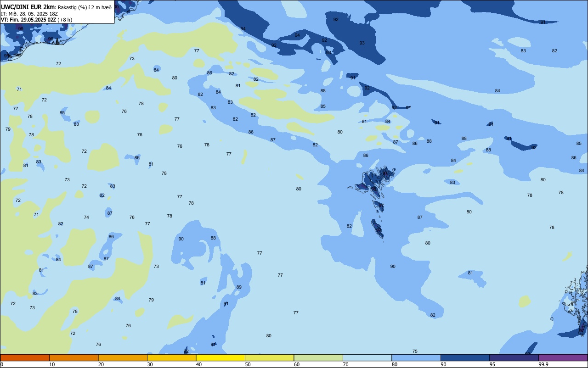Image resolution: width=588 pixels, height=368 pixels.
Task: Click the medium blue 80–90 legend swatch
Action: tap(416, 357)
